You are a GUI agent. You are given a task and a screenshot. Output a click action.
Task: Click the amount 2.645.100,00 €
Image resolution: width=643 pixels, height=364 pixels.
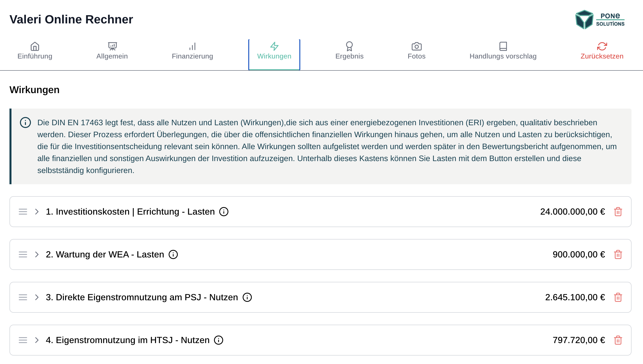[x=575, y=297]
